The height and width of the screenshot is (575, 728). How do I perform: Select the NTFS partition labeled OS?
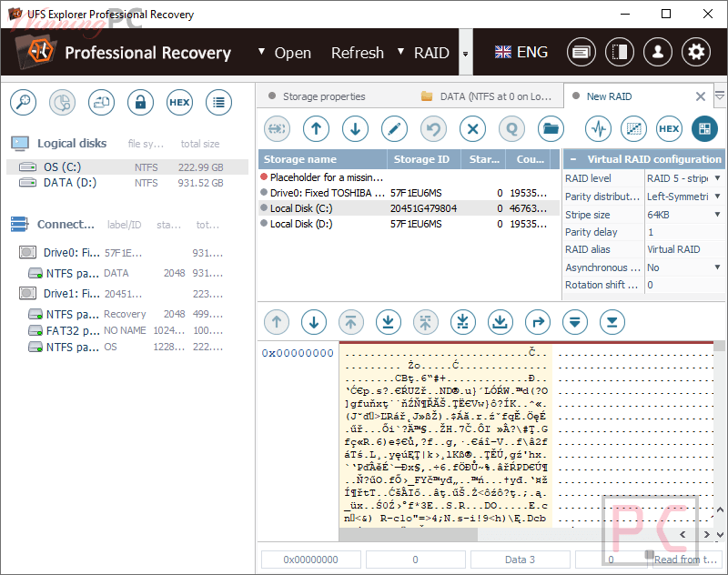(126, 347)
